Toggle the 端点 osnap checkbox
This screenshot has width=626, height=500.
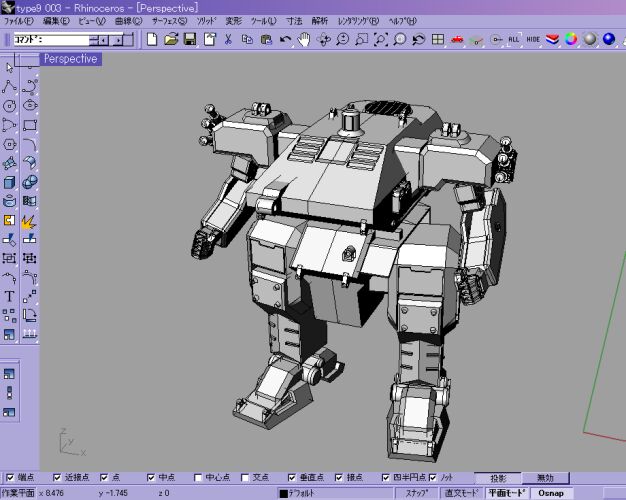(x=10, y=477)
